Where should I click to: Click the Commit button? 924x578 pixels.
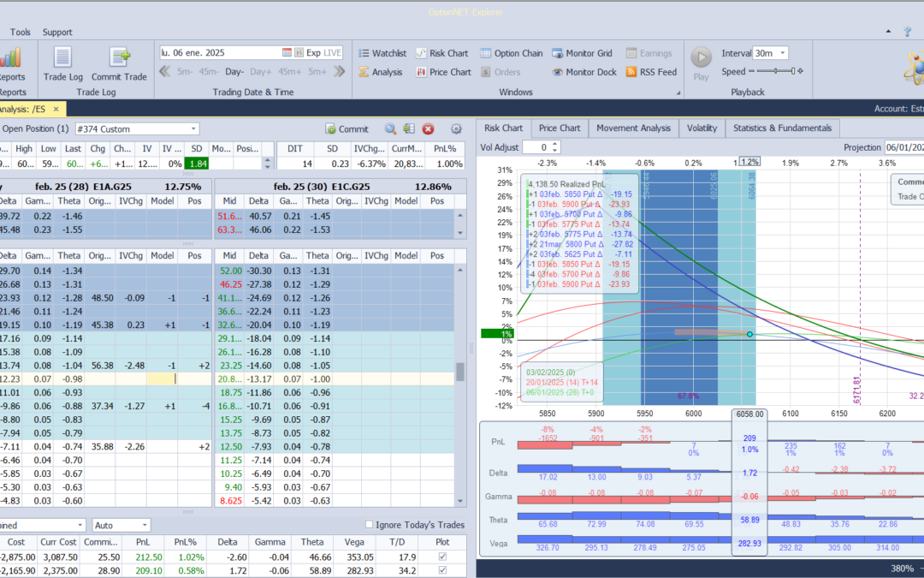click(347, 129)
